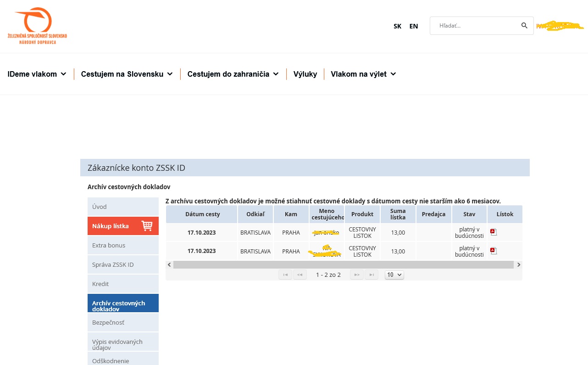Expand Cestujem na Slovensku menu
Viewport: 588px width, 365px height.
pos(127,74)
